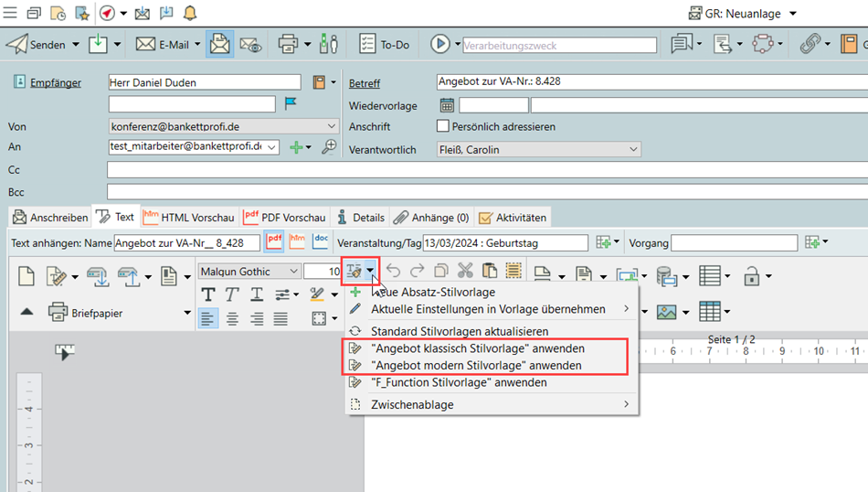Click the printer icon in top toolbar
The height and width of the screenshot is (492, 868).
[x=288, y=44]
